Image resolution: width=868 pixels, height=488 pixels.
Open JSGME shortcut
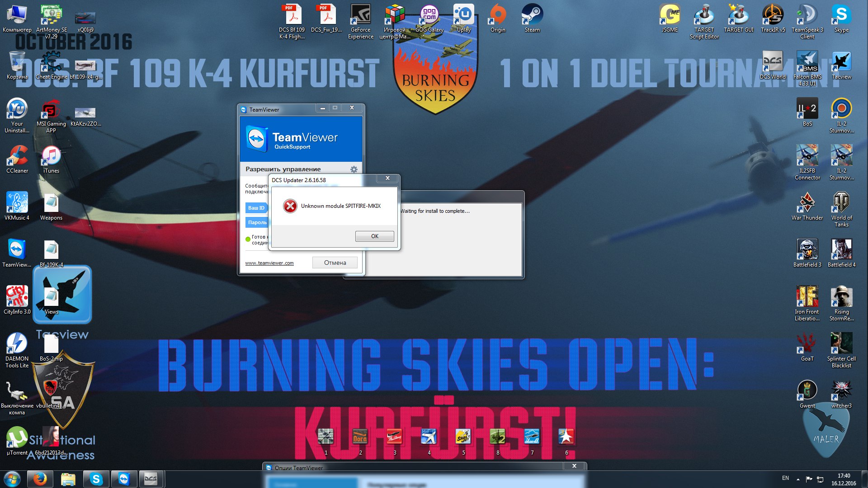pyautogui.click(x=670, y=19)
